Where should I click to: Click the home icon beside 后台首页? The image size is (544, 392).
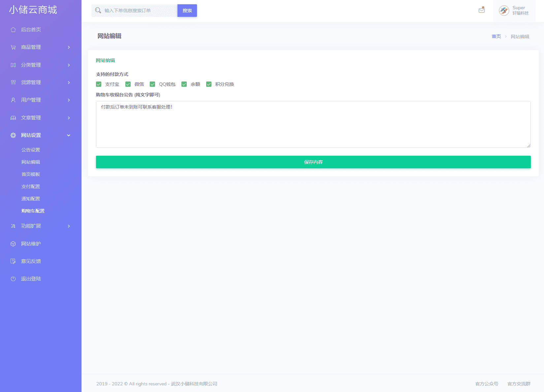point(13,30)
